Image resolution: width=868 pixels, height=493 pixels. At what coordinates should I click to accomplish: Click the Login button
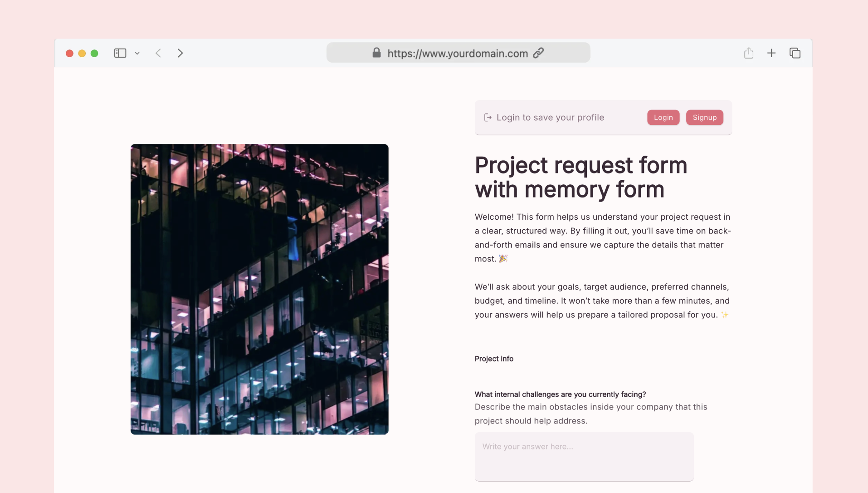click(x=663, y=118)
